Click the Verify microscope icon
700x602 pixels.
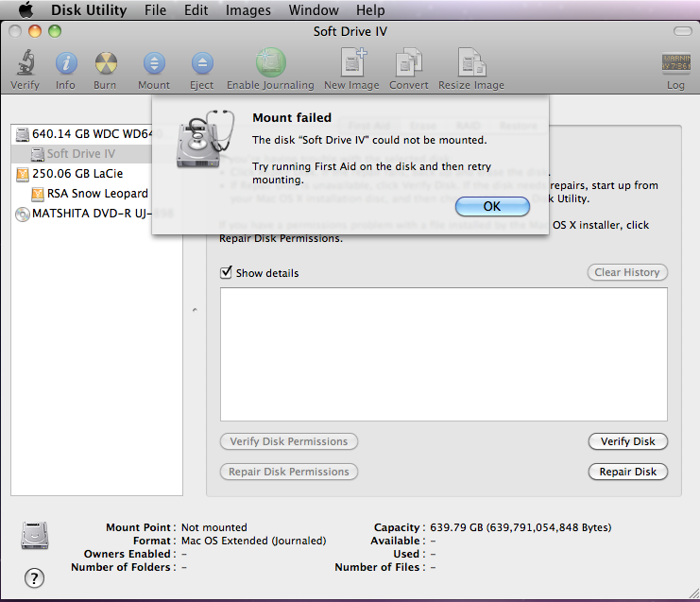[26, 62]
